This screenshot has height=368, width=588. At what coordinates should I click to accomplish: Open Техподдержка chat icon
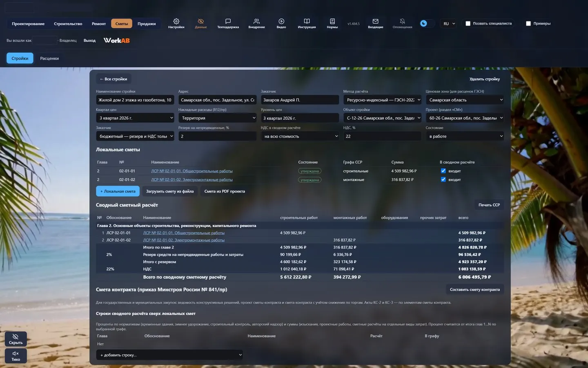click(x=228, y=21)
